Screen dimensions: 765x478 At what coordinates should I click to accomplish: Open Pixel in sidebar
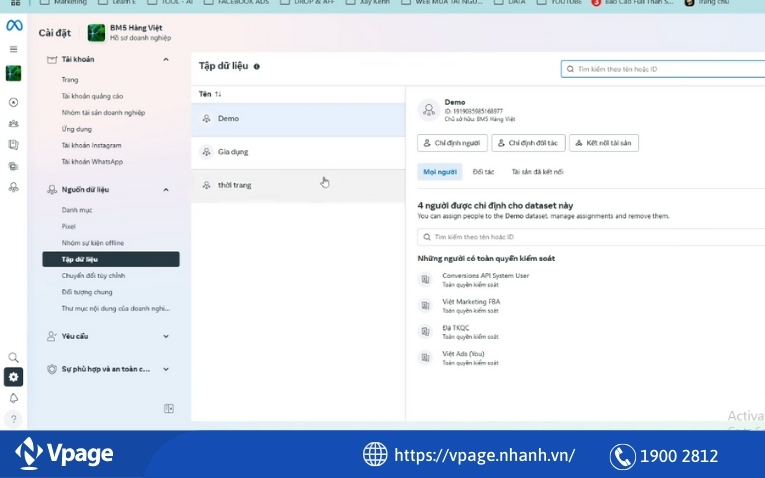click(69, 226)
